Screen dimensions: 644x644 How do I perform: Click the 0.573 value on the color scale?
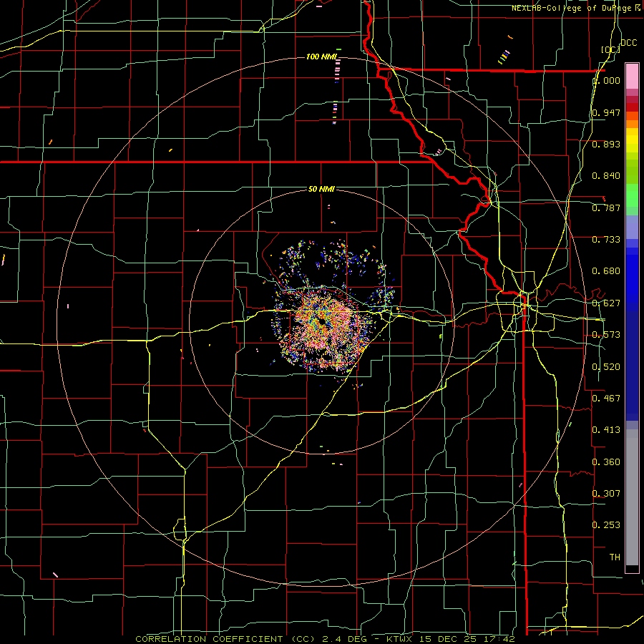(x=606, y=335)
